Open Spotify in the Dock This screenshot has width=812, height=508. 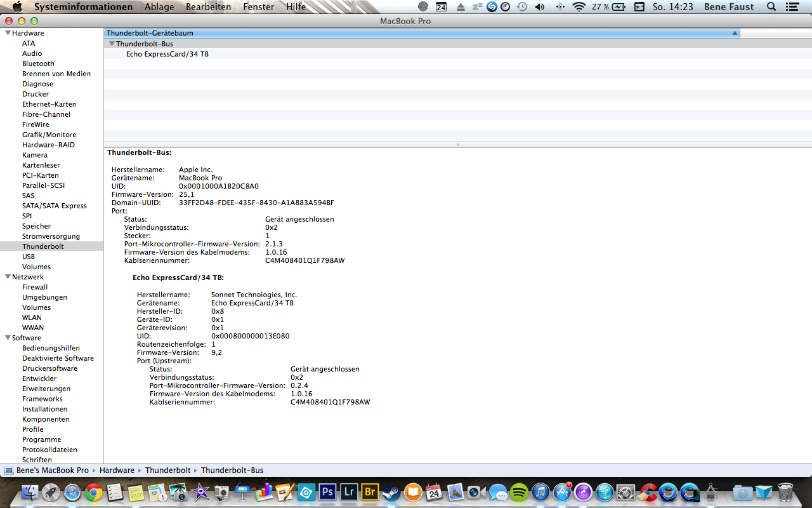(x=519, y=492)
